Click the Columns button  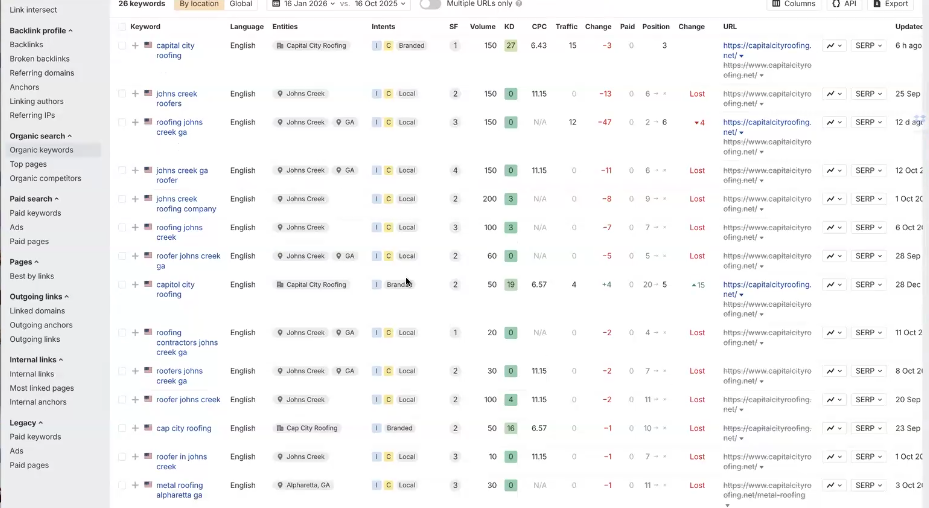click(794, 4)
